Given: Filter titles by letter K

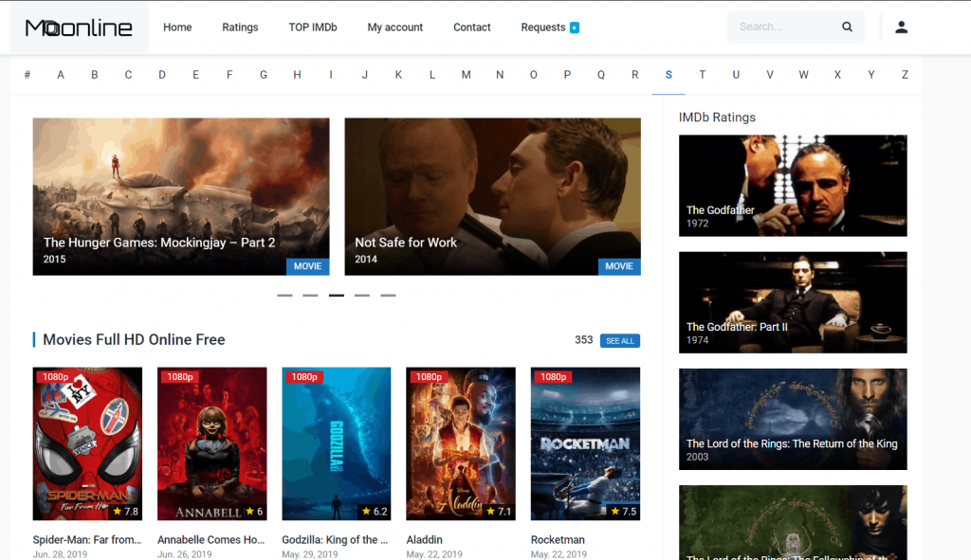Looking at the screenshot, I should click(x=398, y=75).
